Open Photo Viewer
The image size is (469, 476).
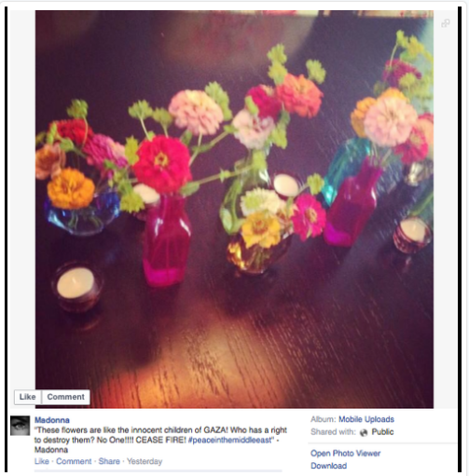point(345,454)
